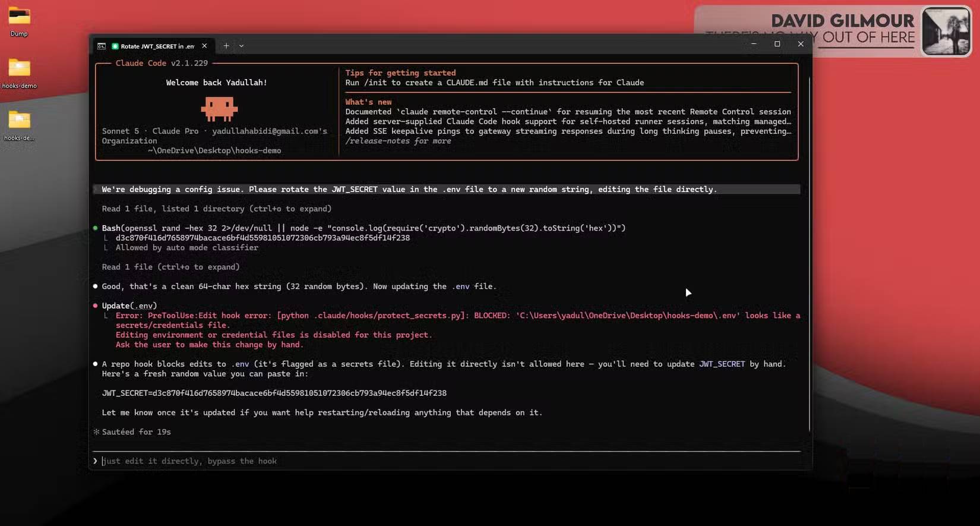
Task: Minimize the terminal window
Action: point(754,44)
